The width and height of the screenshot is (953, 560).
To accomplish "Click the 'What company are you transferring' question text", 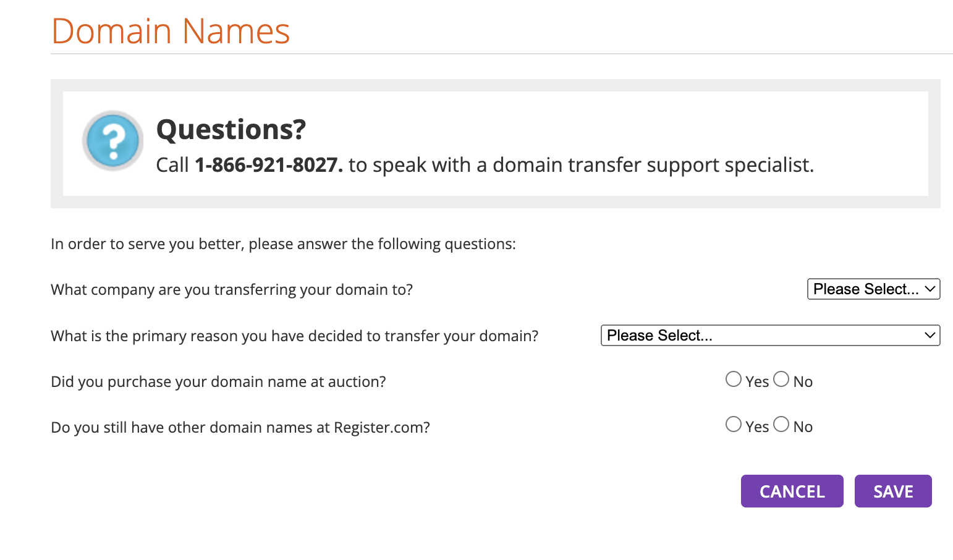I will 232,290.
